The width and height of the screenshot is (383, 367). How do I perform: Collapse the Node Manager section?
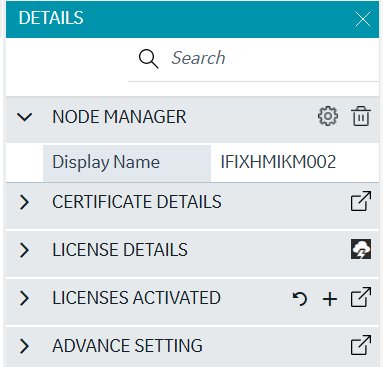[24, 117]
